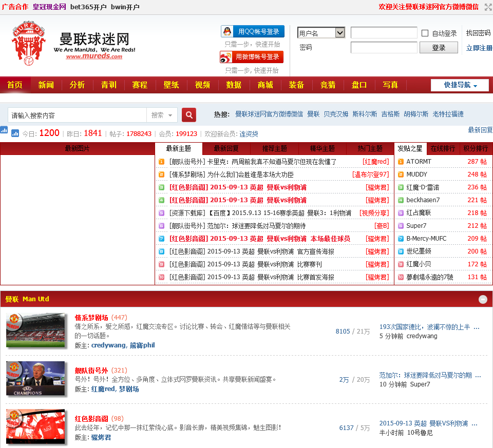
Task: Open latest post 193次国家德比
Action: tap(429, 327)
